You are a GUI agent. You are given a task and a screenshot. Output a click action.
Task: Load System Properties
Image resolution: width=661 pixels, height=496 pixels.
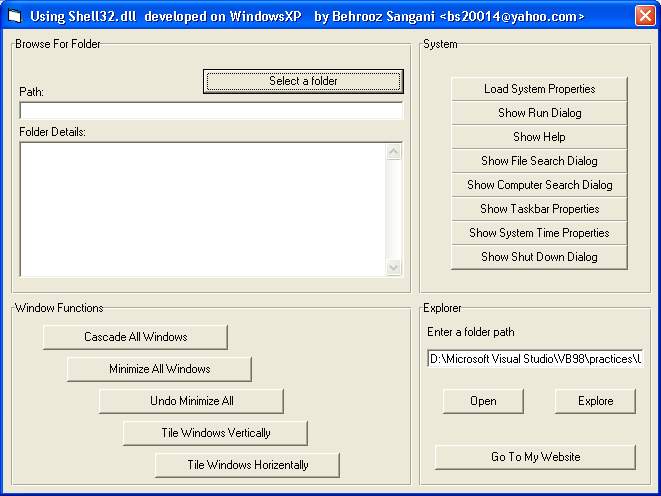(539, 89)
